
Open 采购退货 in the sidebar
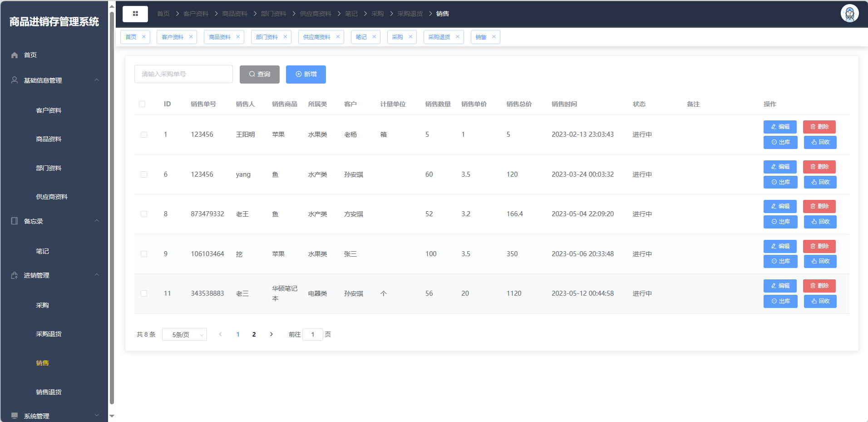click(49, 334)
